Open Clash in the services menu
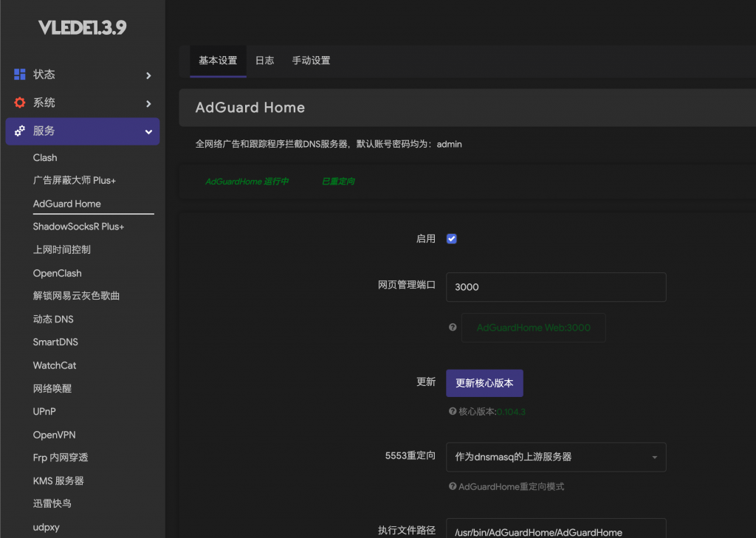This screenshot has height=538, width=756. [45, 158]
